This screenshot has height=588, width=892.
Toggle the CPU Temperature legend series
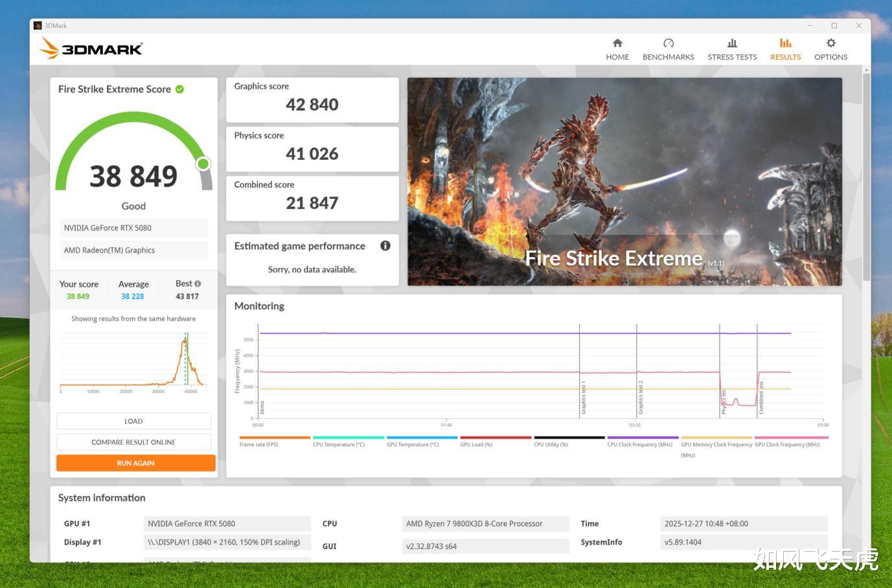(x=348, y=442)
